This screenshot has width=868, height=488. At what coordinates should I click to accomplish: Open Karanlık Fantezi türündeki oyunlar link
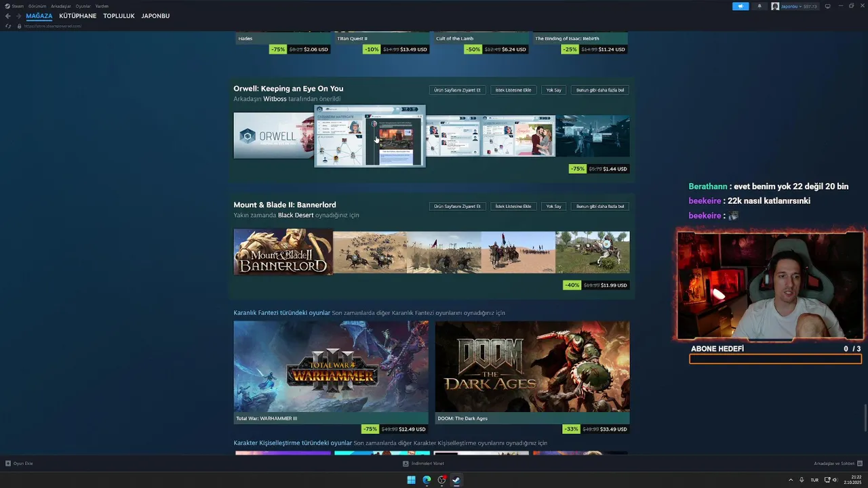tap(282, 313)
